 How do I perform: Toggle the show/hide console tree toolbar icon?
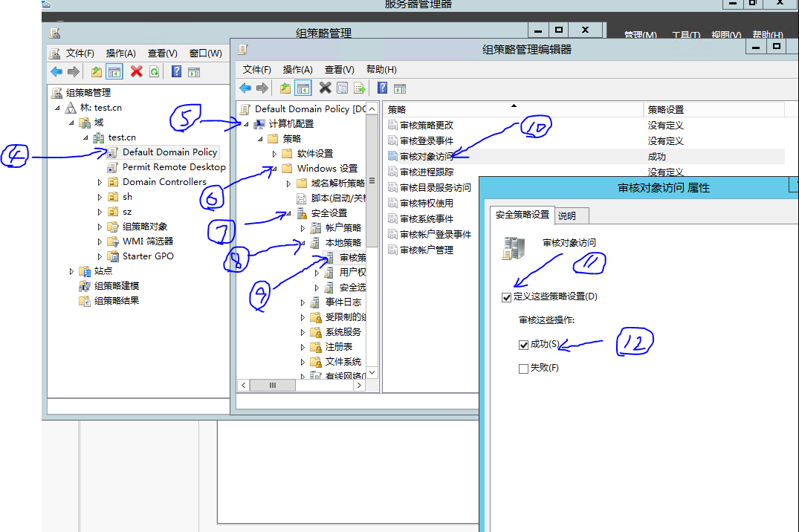coord(303,87)
